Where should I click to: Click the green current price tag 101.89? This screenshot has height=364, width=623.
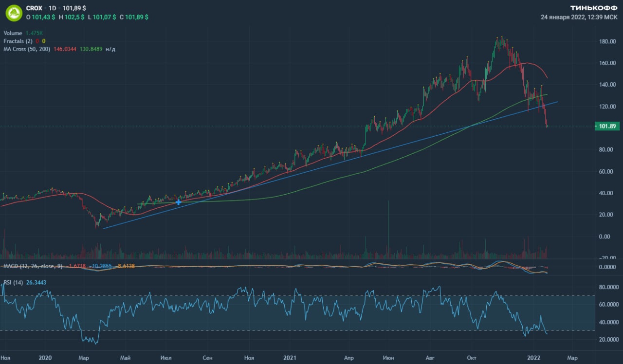[606, 127]
